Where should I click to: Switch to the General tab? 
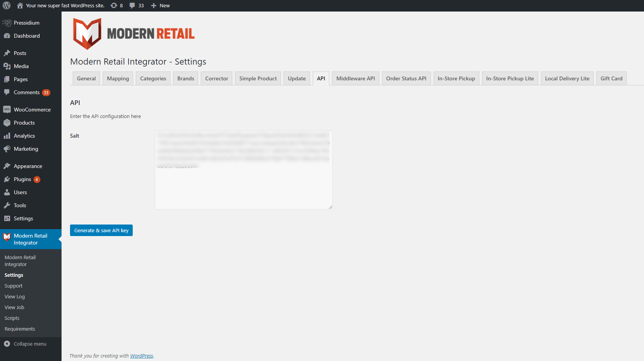click(86, 78)
